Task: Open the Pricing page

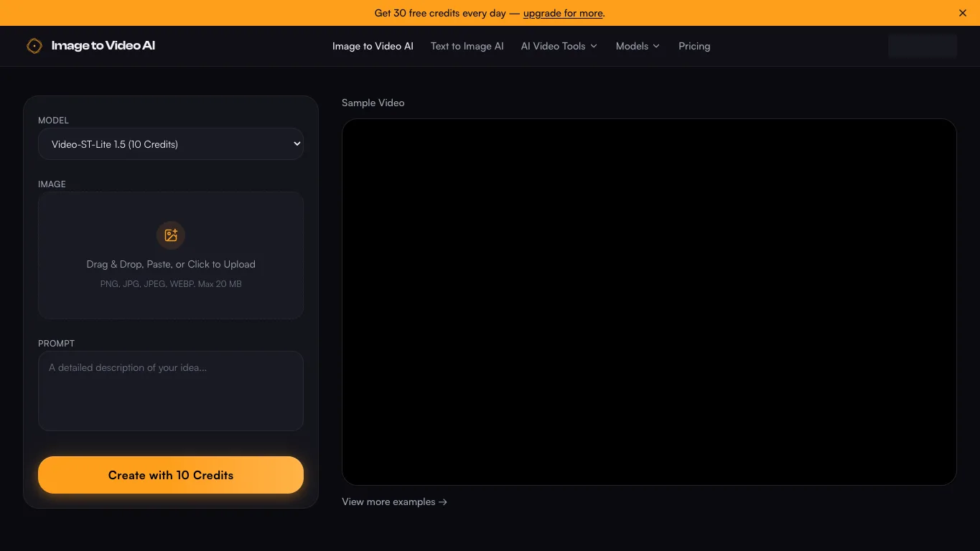Action: [x=694, y=46]
